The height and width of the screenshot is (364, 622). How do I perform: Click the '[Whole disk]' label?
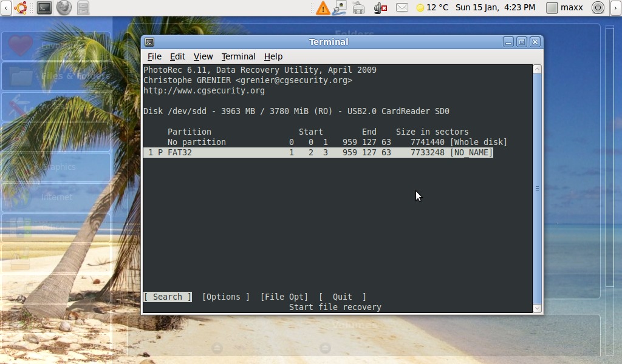(479, 142)
